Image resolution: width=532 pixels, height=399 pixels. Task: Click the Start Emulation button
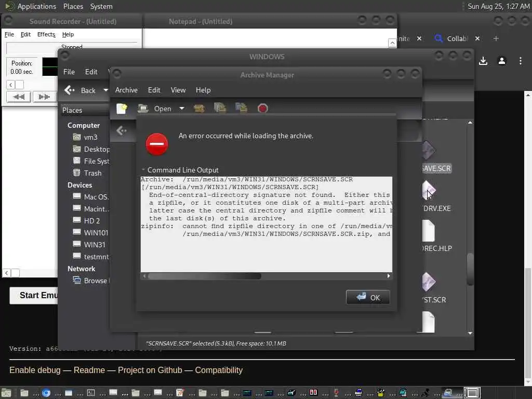pos(34,296)
